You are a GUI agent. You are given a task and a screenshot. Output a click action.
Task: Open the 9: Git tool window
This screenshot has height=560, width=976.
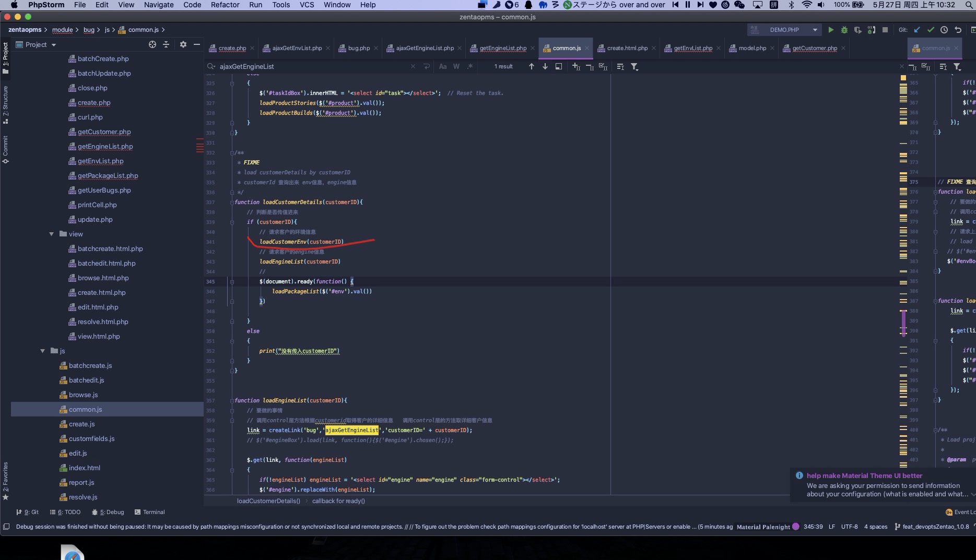tap(28, 512)
